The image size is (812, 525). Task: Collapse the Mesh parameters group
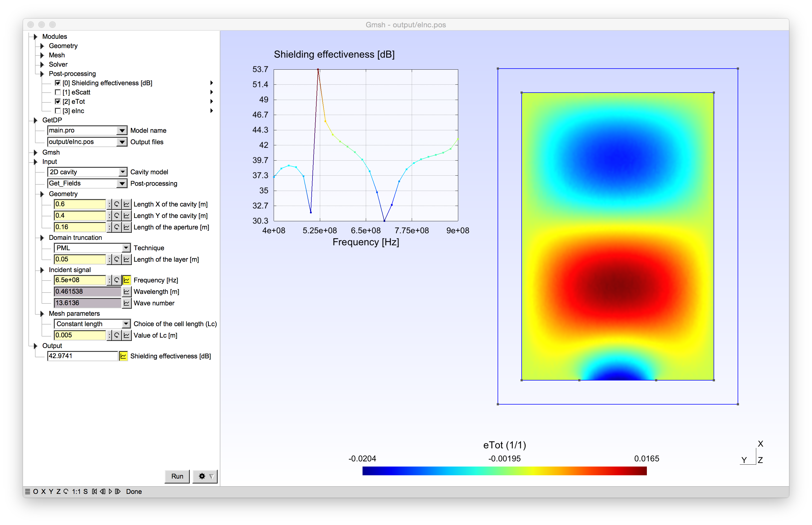42,314
